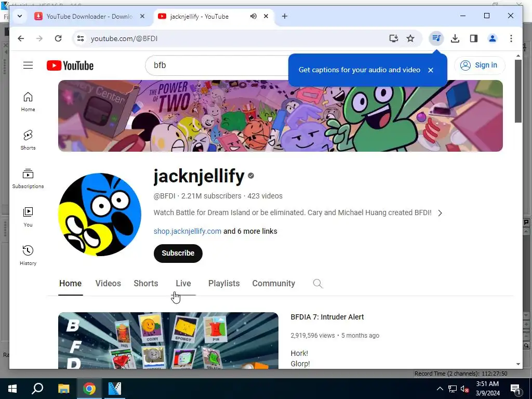532x399 pixels.
Task: Click '2.21M subscribers' text
Action: point(211,196)
